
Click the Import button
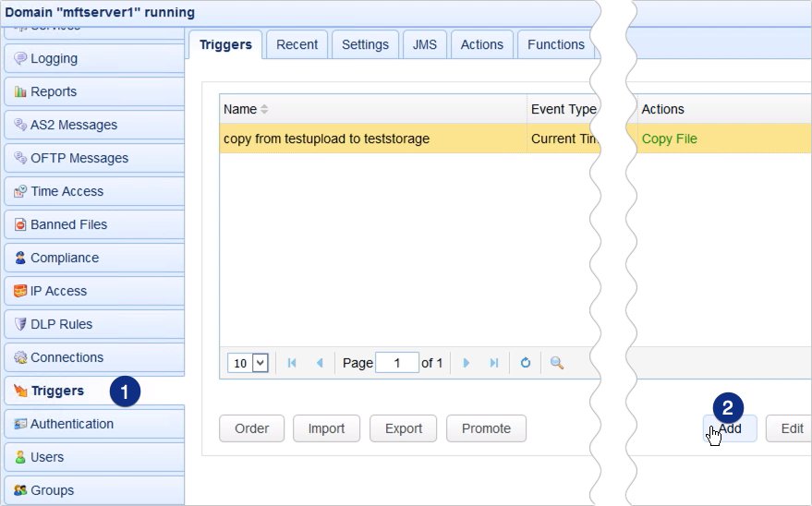[326, 428]
